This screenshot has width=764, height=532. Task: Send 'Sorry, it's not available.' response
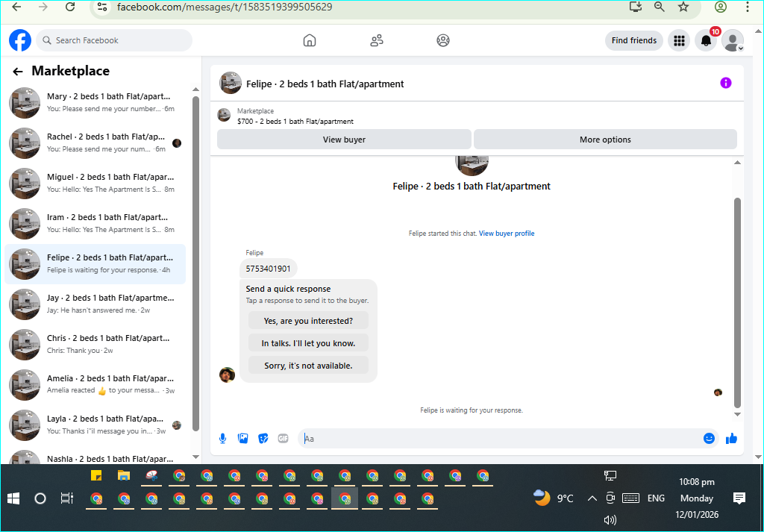(x=308, y=366)
